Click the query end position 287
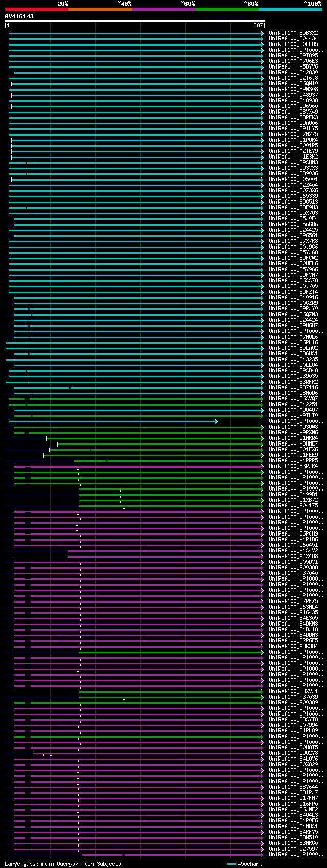This screenshot has width=327, height=868. click(x=258, y=25)
